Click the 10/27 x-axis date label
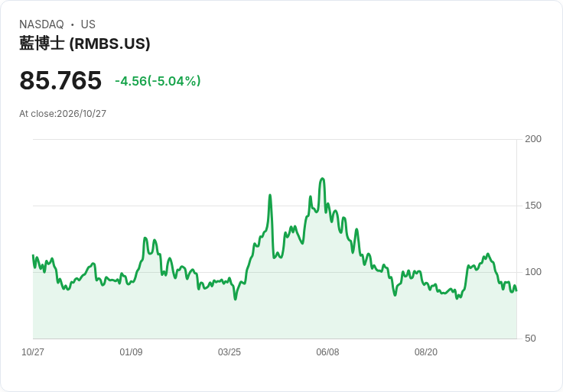Viewport: 563px width, 392px height. [x=33, y=352]
